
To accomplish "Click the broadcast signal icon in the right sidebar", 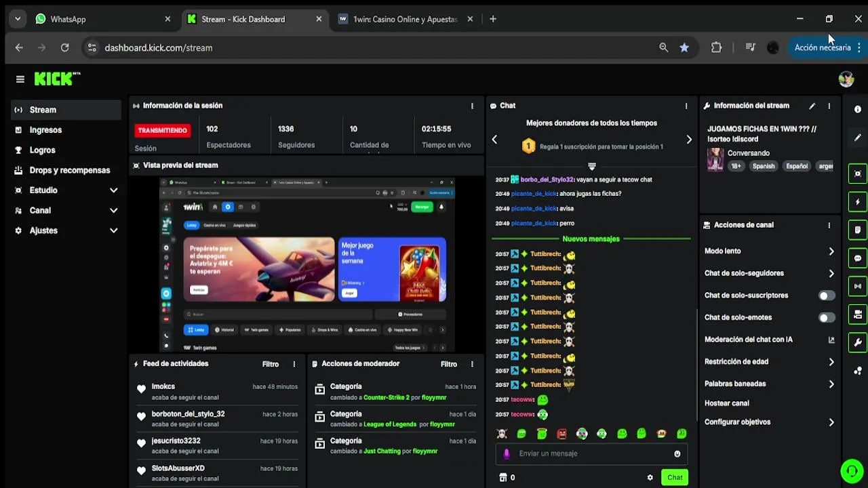I will 858,286.
